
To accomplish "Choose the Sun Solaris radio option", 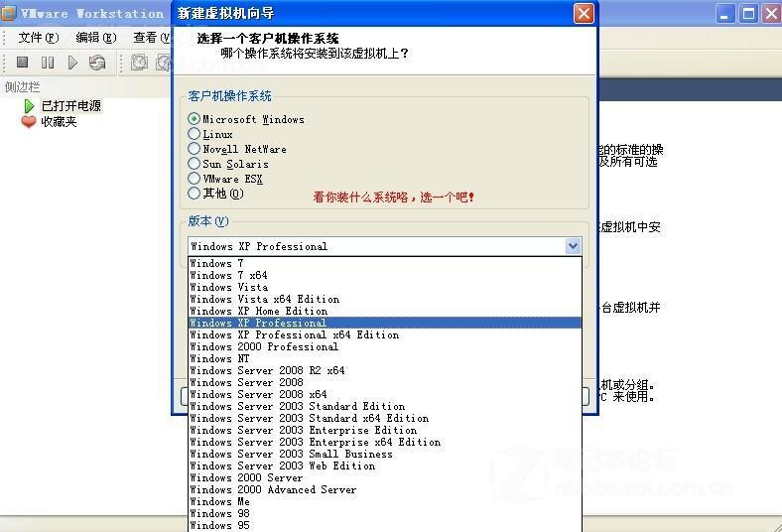I will (x=195, y=164).
